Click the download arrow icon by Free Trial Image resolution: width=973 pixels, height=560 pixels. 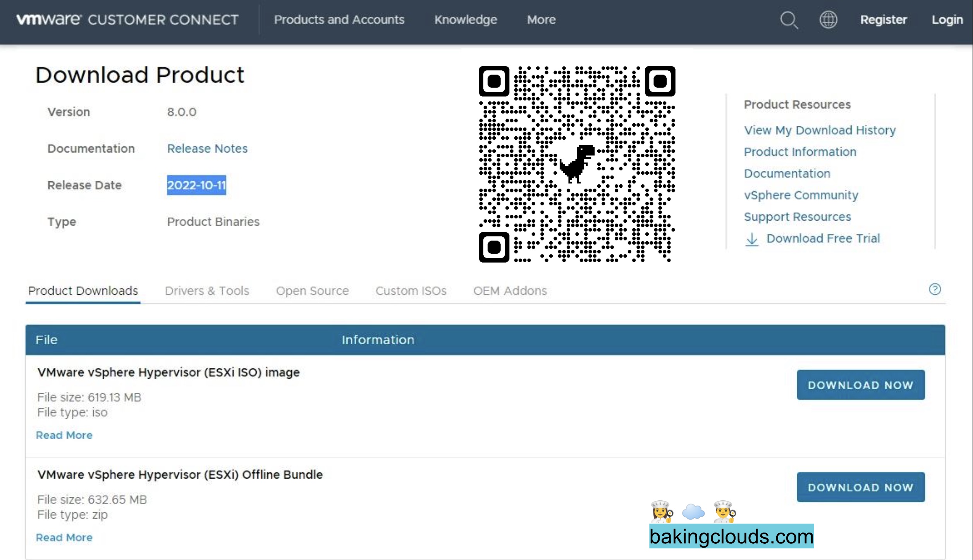(x=752, y=239)
